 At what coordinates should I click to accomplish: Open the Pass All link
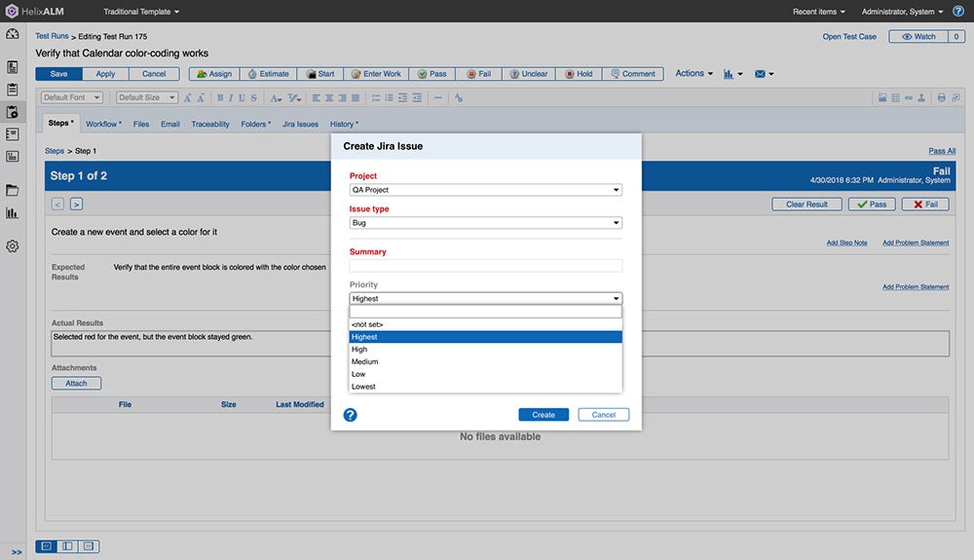click(x=942, y=151)
